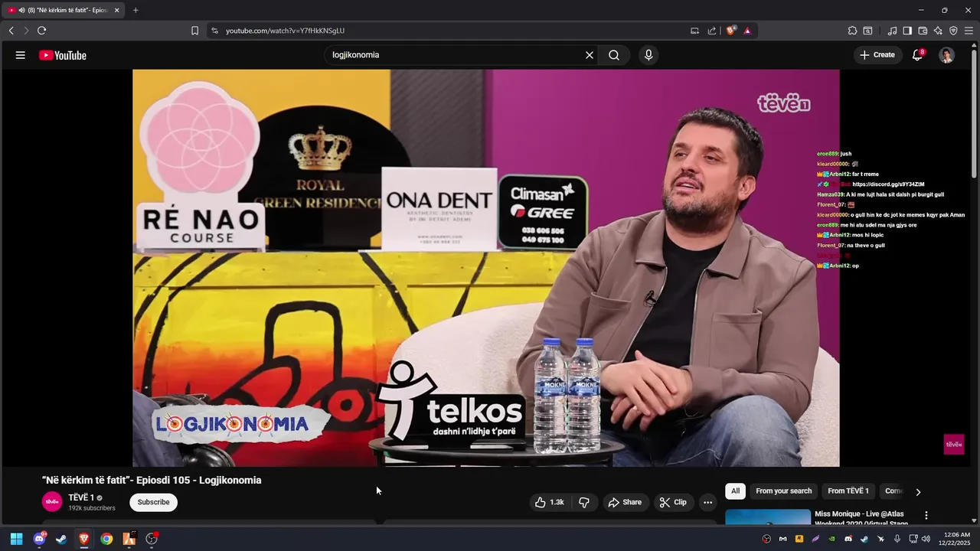This screenshot has width=980, height=551.
Task: Open a new browser tab
Action: (136, 10)
